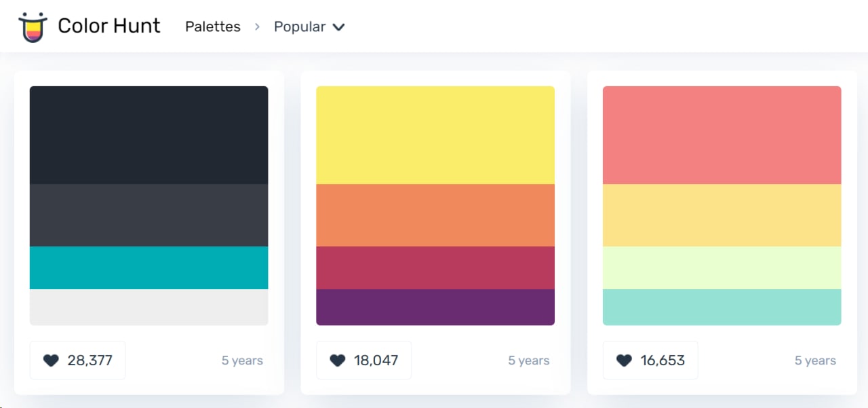Select the teal swatch in dark palette
This screenshot has height=408, width=868.
[149, 267]
